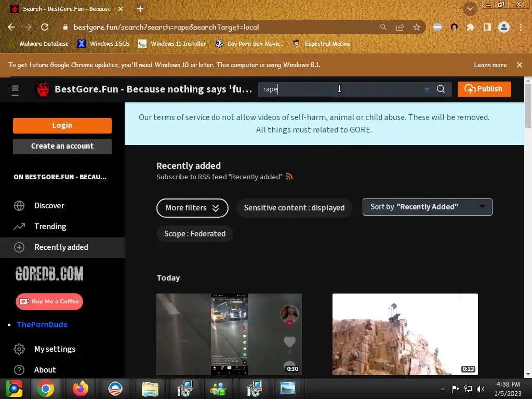The image size is (532, 399).
Task: Open the hamburger sidebar menu
Action: click(x=15, y=89)
